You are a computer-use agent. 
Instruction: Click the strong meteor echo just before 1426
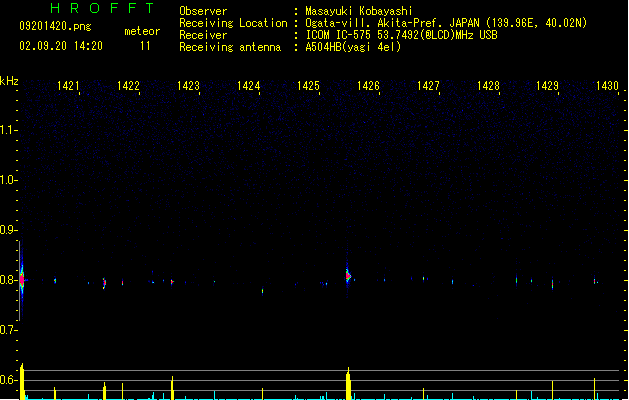click(348, 276)
